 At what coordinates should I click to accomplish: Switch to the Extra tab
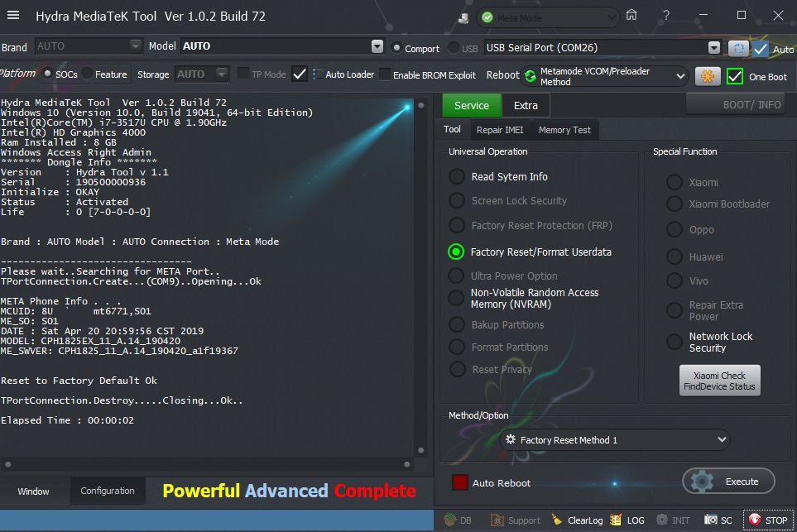[526, 105]
